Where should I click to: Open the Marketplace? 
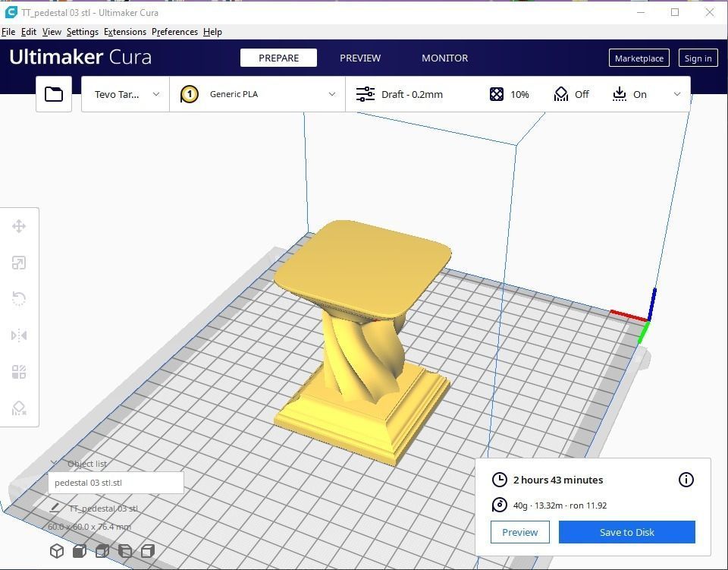tap(639, 58)
